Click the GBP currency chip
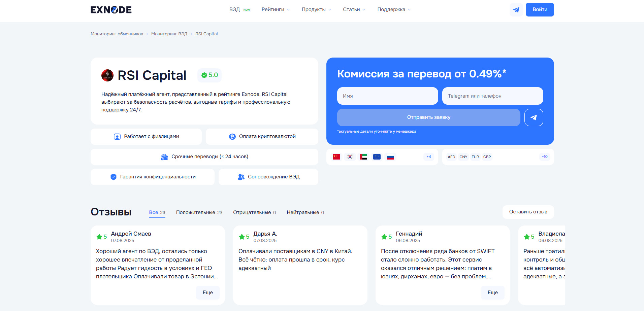Image resolution: width=644 pixels, height=311 pixels. [487, 157]
